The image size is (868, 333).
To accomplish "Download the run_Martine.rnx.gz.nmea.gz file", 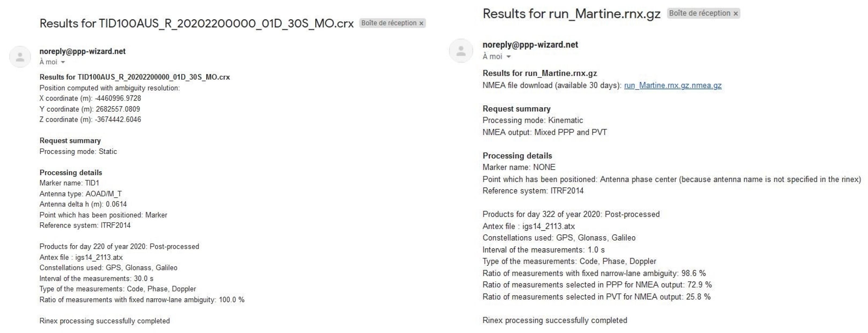I will point(673,85).
